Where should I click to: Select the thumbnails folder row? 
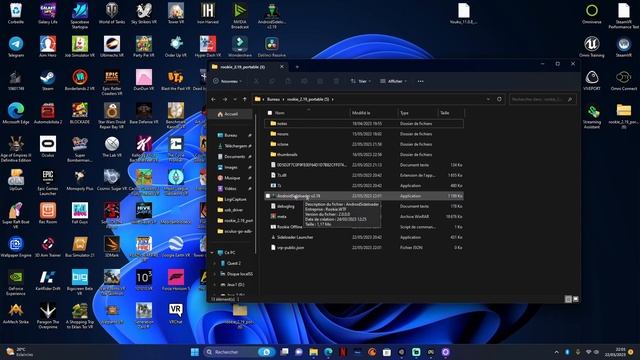tap(364, 155)
